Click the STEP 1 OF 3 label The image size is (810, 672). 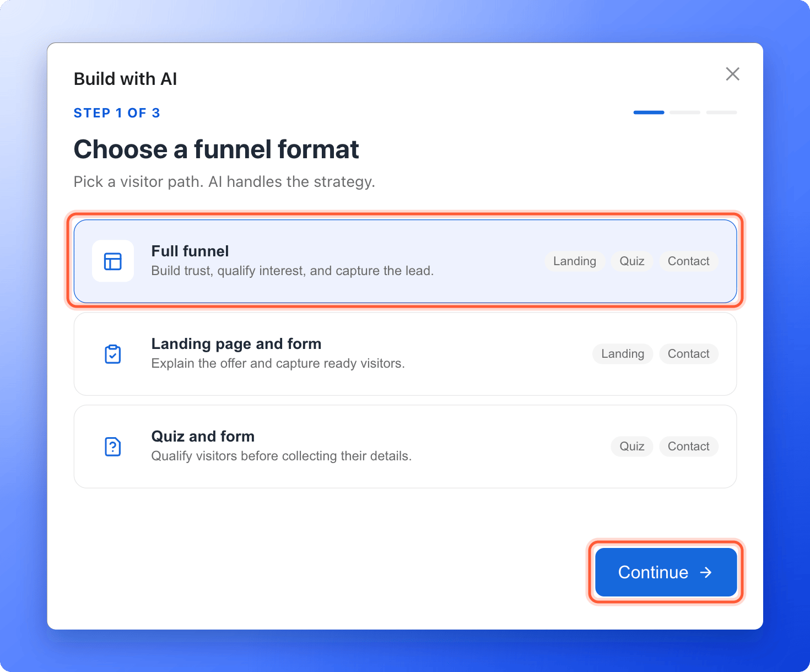(117, 113)
